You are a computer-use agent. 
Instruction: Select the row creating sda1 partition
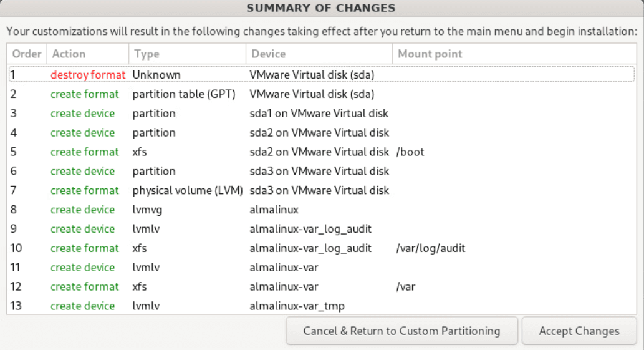pyautogui.click(x=322, y=114)
